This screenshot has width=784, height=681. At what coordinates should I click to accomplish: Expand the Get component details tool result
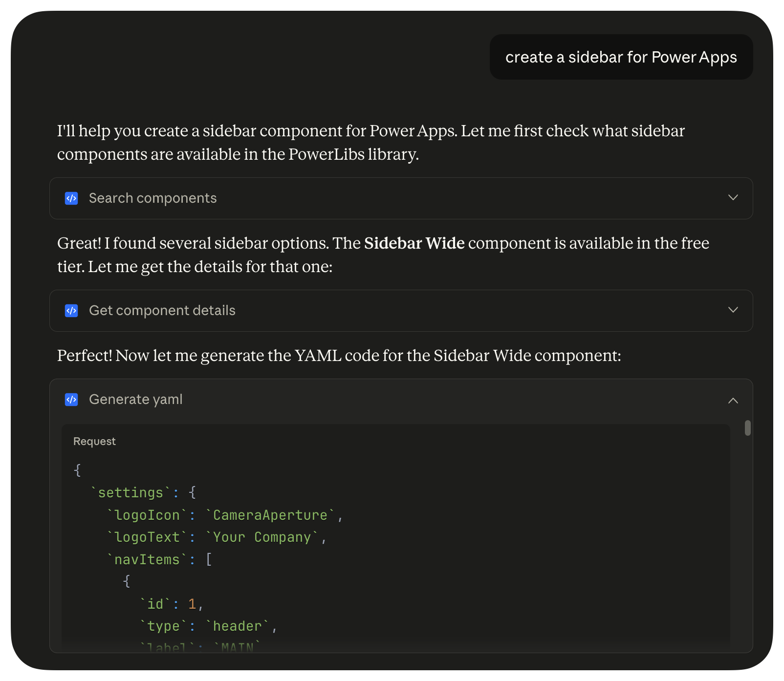(x=733, y=310)
